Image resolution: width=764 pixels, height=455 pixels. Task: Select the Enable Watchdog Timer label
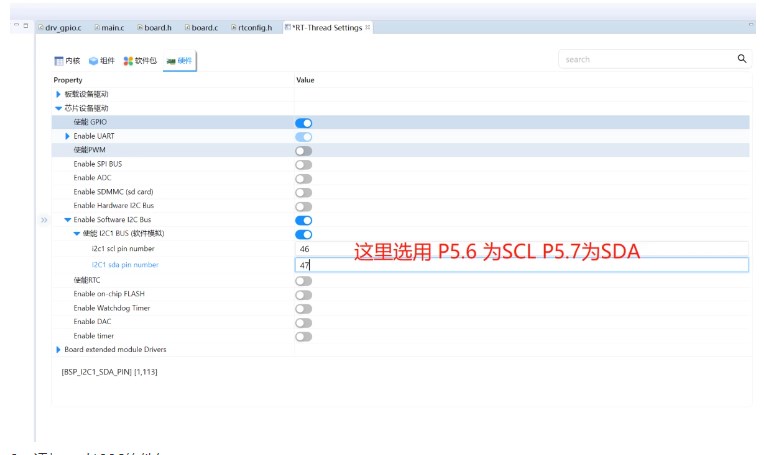click(112, 308)
